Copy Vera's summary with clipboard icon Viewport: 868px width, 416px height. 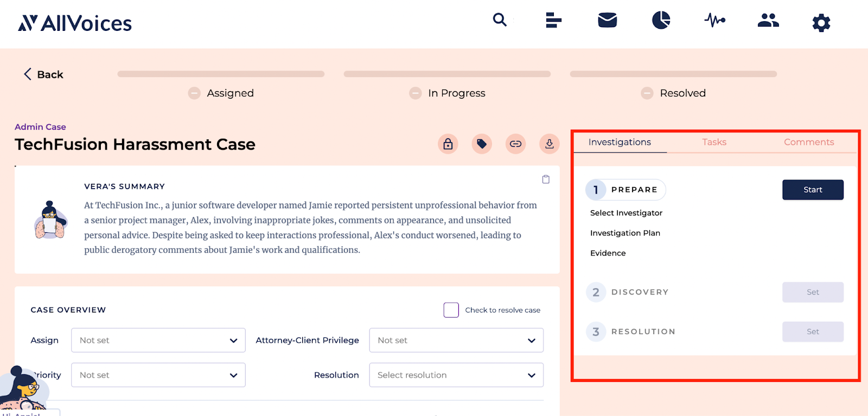[x=546, y=180]
